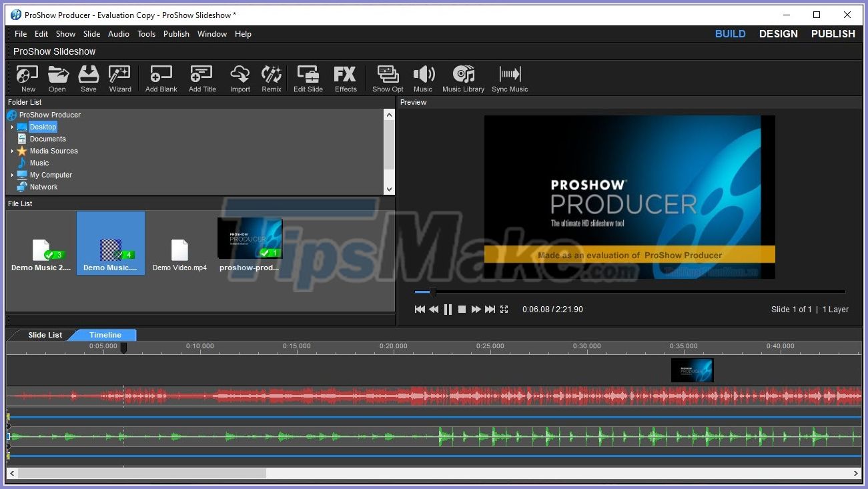Image resolution: width=868 pixels, height=489 pixels.
Task: Toggle fullscreen preview mode
Action: (504, 309)
